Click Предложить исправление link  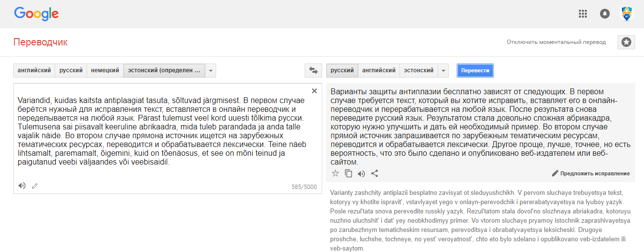click(x=595, y=173)
